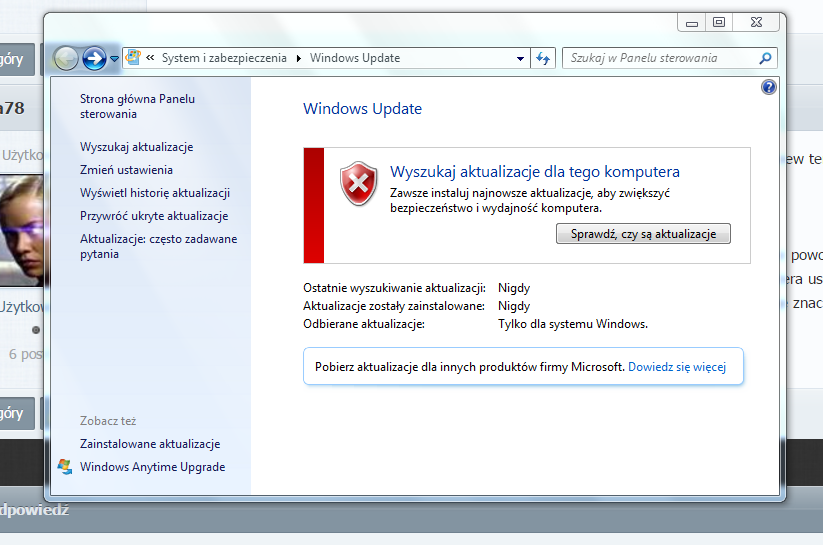
Task: Expand the arrow after 'System i zabezpieczenia'
Action: coord(299,58)
